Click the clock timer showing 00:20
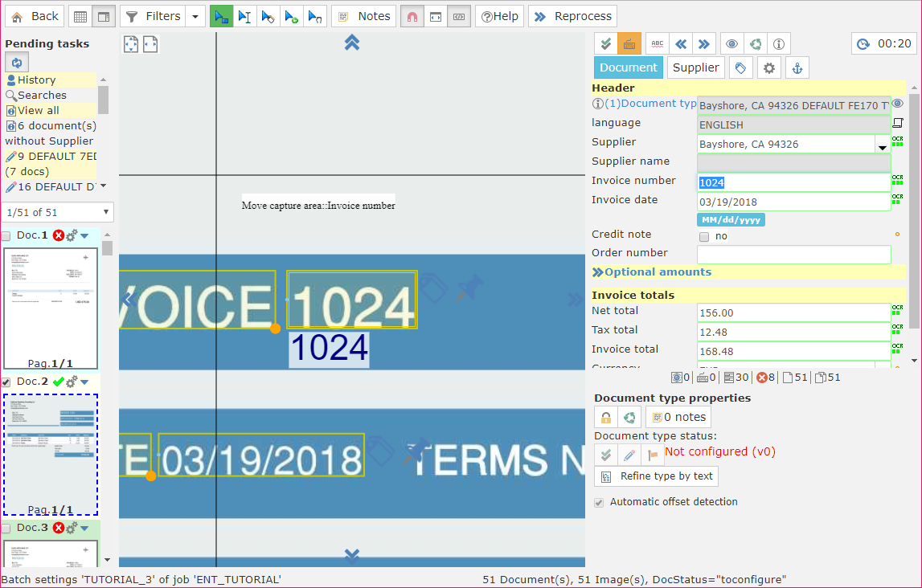 883,44
